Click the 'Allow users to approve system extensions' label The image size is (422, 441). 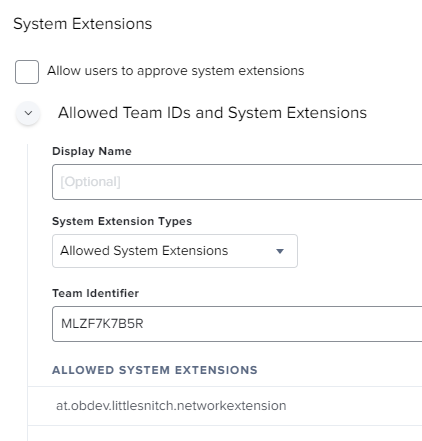coord(175,71)
